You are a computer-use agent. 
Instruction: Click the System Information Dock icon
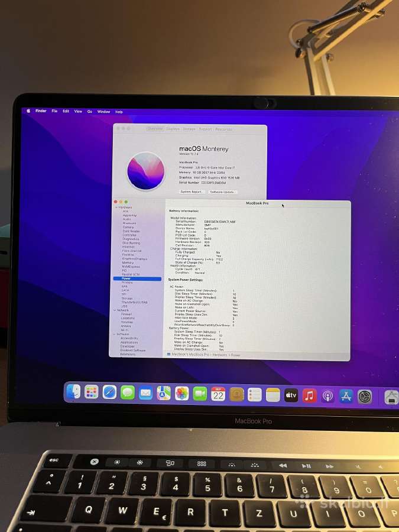pos(391,397)
